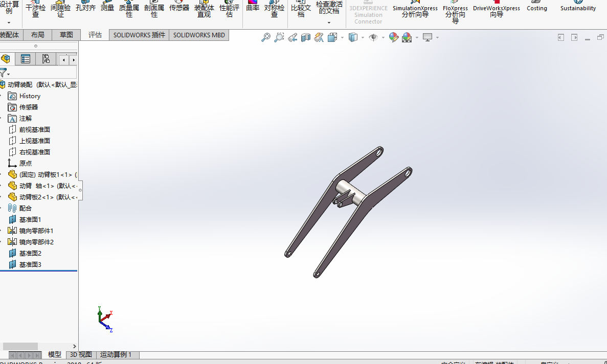Click the manager tabs left arrow
607x364 pixels.
[64, 60]
